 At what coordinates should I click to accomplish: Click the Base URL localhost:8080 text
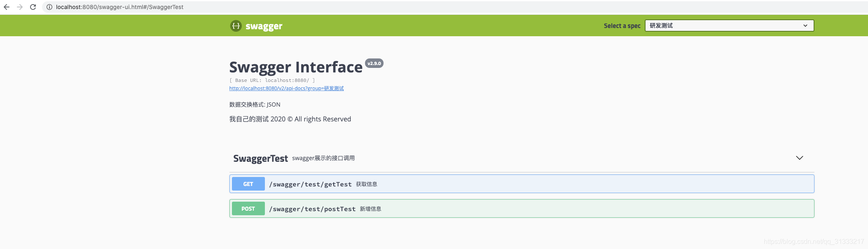[x=272, y=80]
